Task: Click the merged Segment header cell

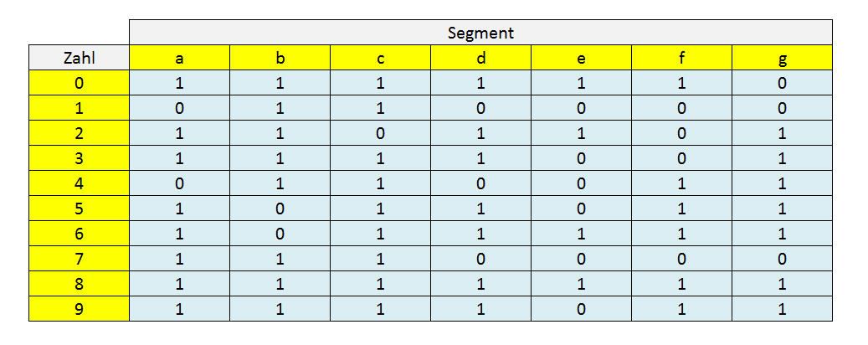Action: (480, 33)
